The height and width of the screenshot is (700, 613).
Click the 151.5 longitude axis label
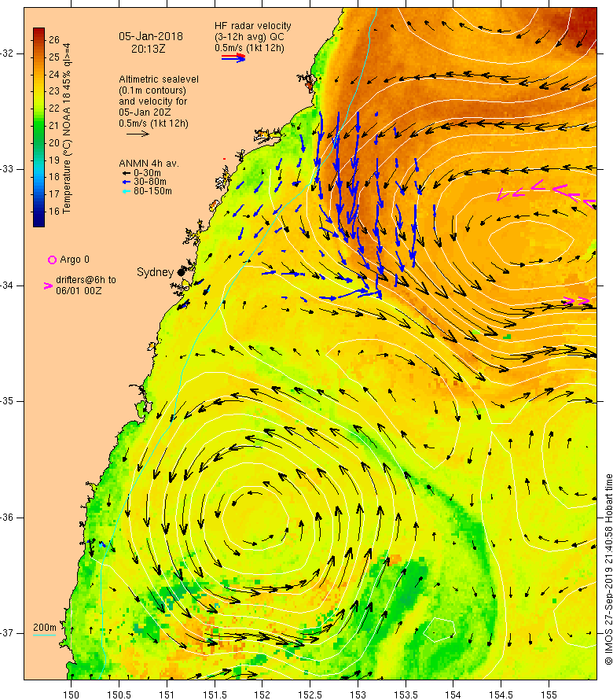[x=215, y=694]
